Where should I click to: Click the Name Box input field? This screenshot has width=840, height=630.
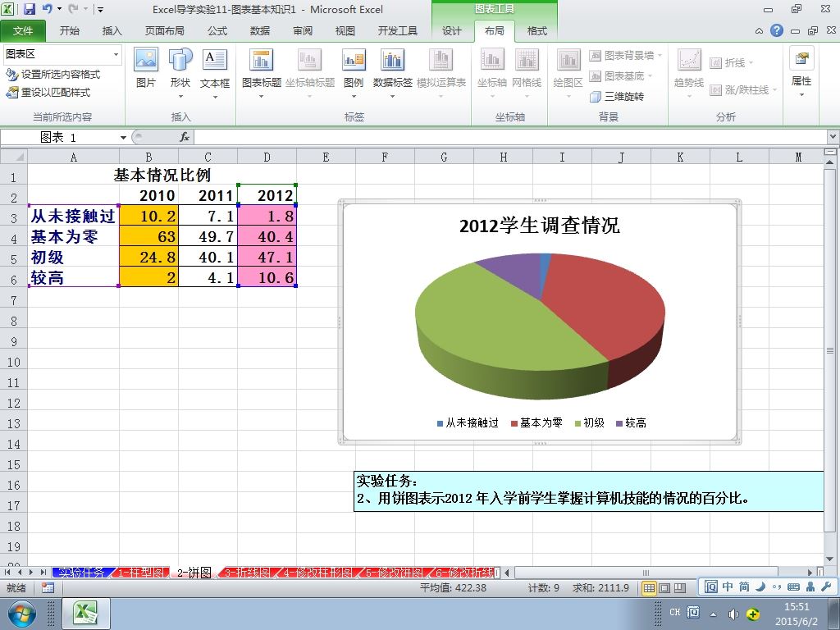(x=59, y=138)
